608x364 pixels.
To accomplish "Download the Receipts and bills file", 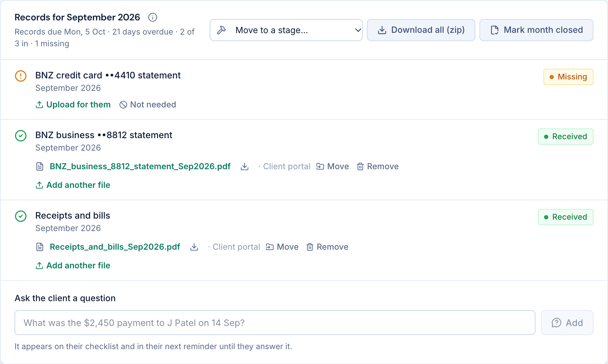I will [x=194, y=247].
